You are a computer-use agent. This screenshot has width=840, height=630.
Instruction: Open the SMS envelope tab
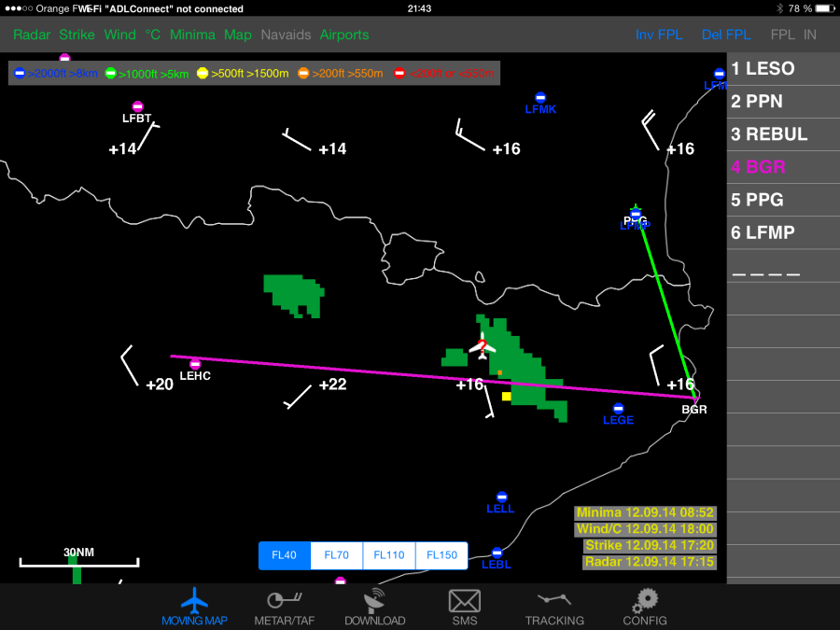click(464, 606)
